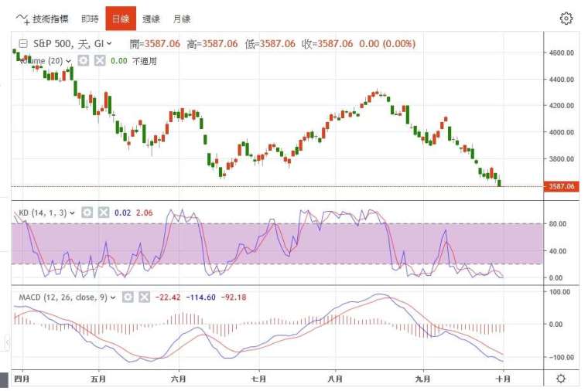Click the 八月 label on the time axis
Viewport: 588px width, 391px height.
(x=335, y=379)
